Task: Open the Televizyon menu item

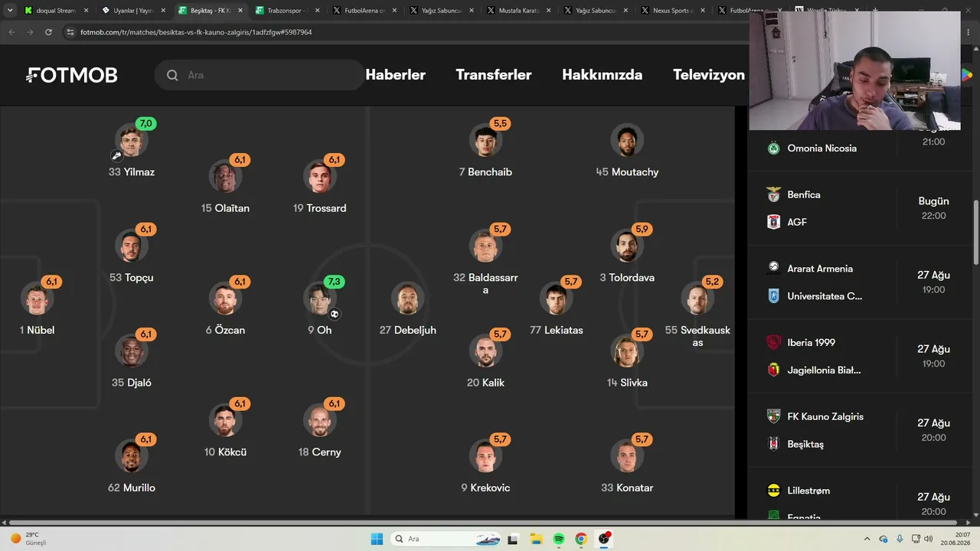Action: point(709,75)
